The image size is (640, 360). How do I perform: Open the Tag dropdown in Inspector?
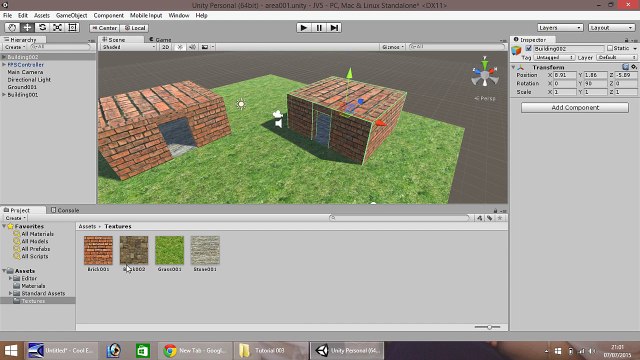[554, 58]
